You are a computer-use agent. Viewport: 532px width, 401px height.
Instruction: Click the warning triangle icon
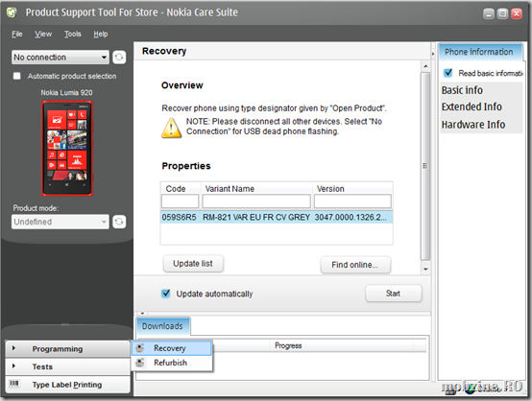pyautogui.click(x=171, y=128)
